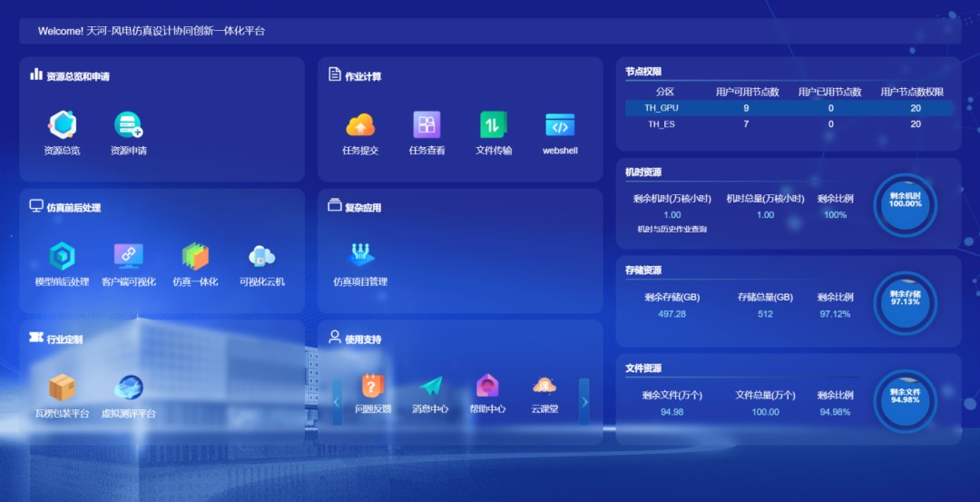Click the 机时与历史作业查询 link
Screen dimensions: 980x502
[671, 229]
